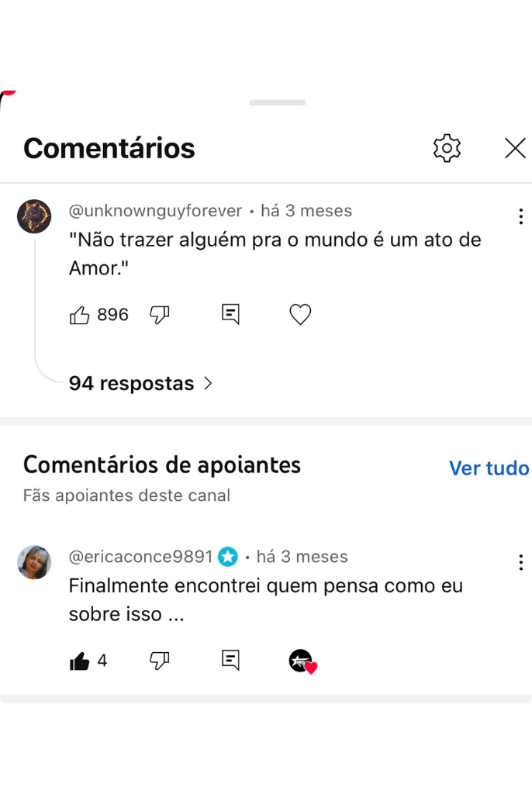The width and height of the screenshot is (532, 794).
Task: Like the comment by @unknownguyforever
Action: click(x=80, y=315)
